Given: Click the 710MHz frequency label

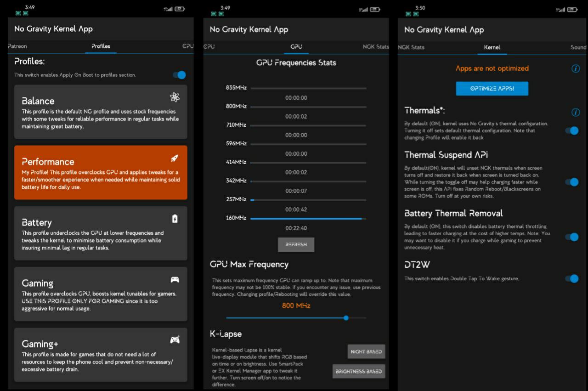Looking at the screenshot, I should [x=236, y=125].
